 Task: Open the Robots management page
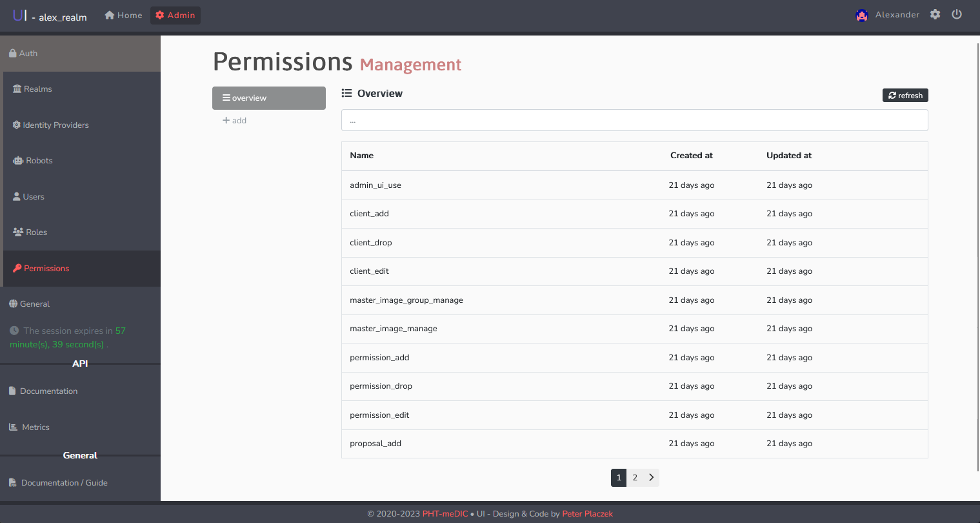click(37, 160)
